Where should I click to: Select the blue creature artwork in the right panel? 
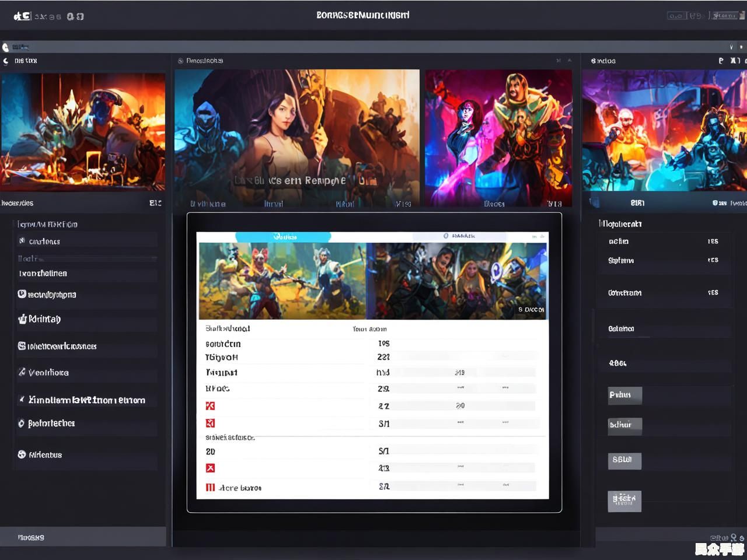pos(664,131)
